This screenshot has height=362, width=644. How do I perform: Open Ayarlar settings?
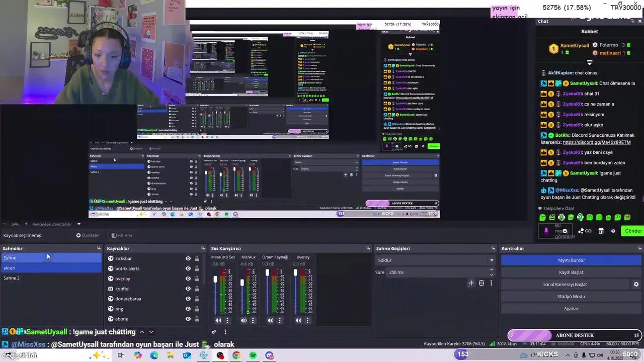(571, 308)
